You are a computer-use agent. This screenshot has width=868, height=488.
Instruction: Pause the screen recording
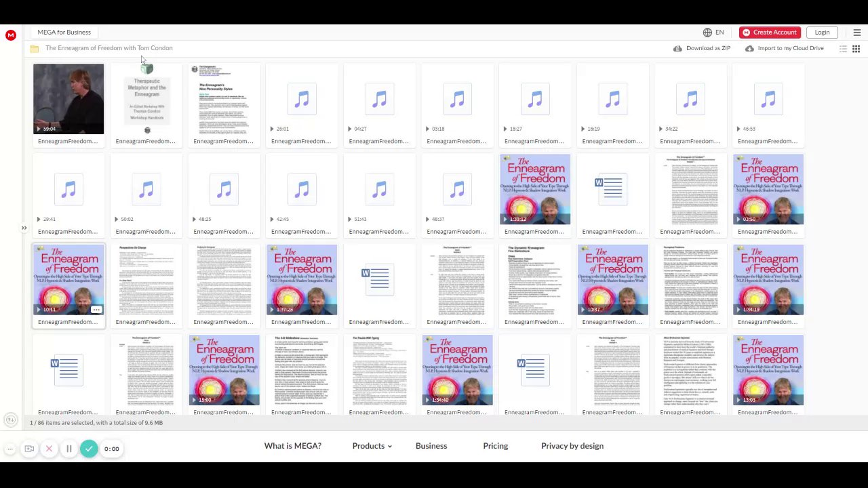(x=68, y=449)
